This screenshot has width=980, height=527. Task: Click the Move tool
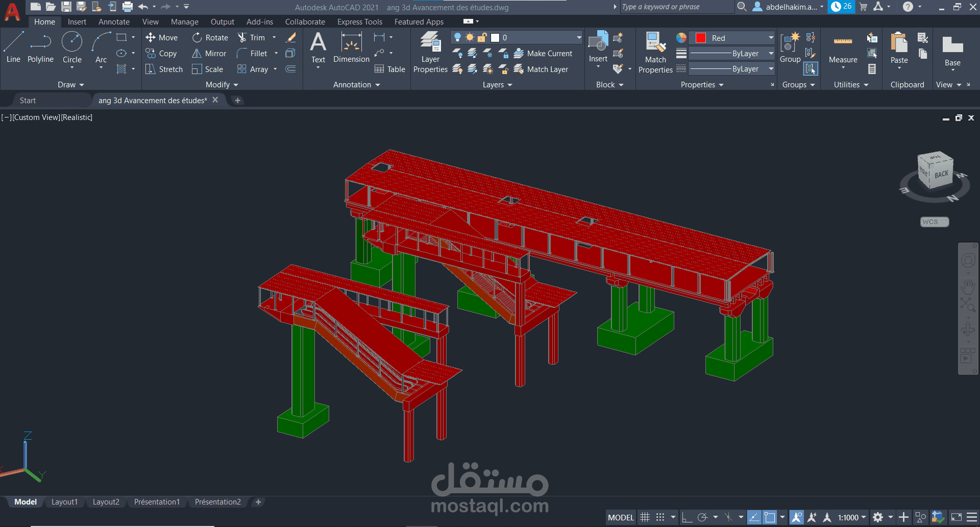click(161, 37)
